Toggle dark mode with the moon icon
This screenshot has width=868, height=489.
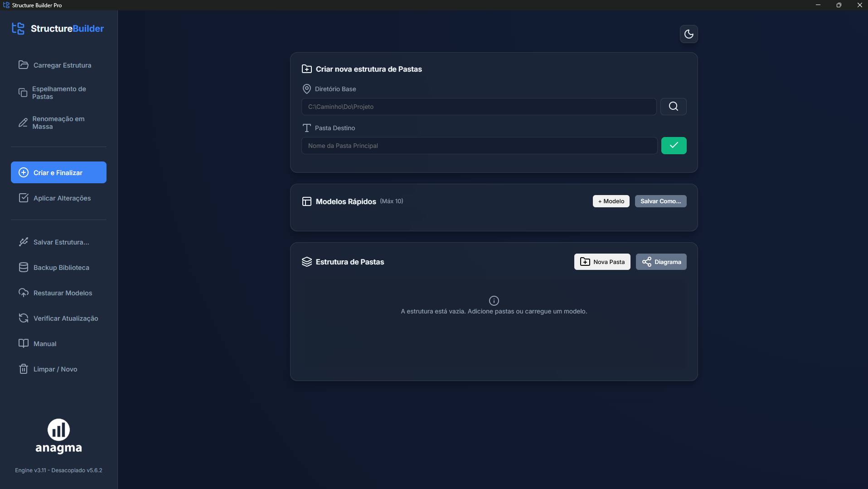[689, 34]
